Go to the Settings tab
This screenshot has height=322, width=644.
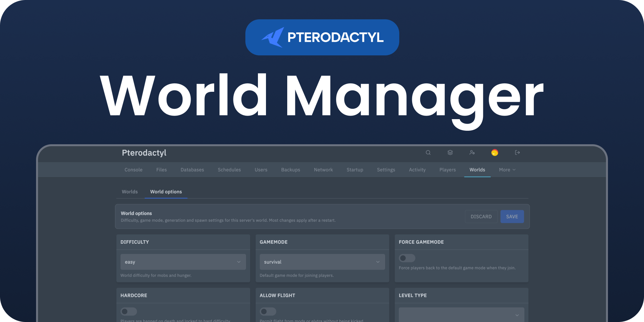(x=386, y=170)
